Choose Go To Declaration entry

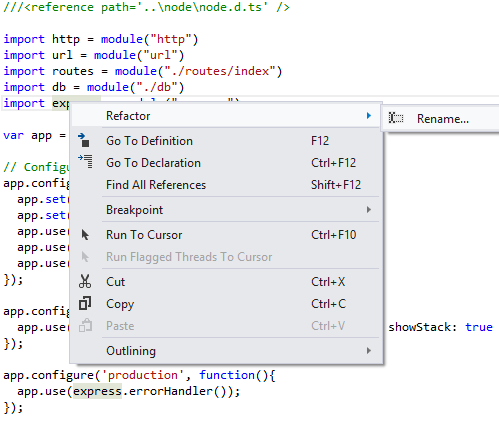click(226, 163)
